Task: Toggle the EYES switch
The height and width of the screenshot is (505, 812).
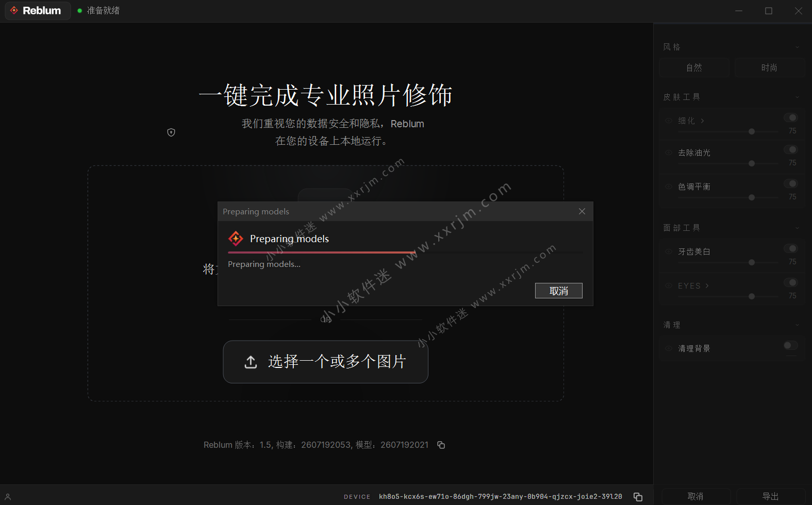Action: pos(791,282)
